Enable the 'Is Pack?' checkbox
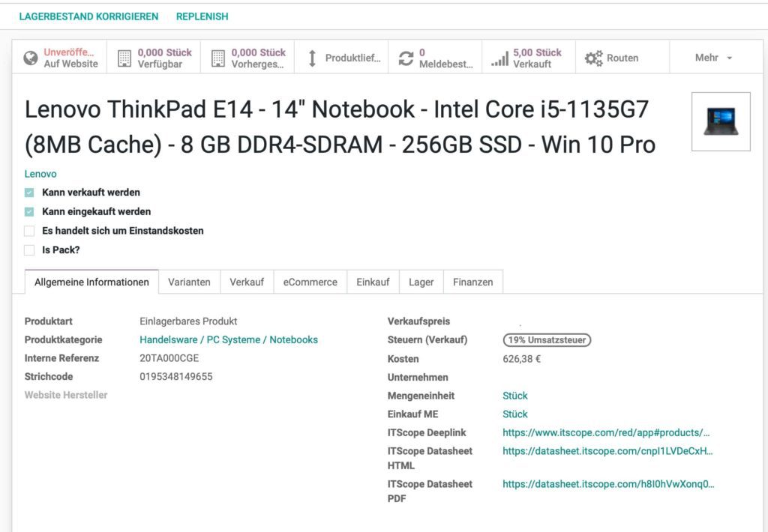The width and height of the screenshot is (768, 532). coord(29,250)
